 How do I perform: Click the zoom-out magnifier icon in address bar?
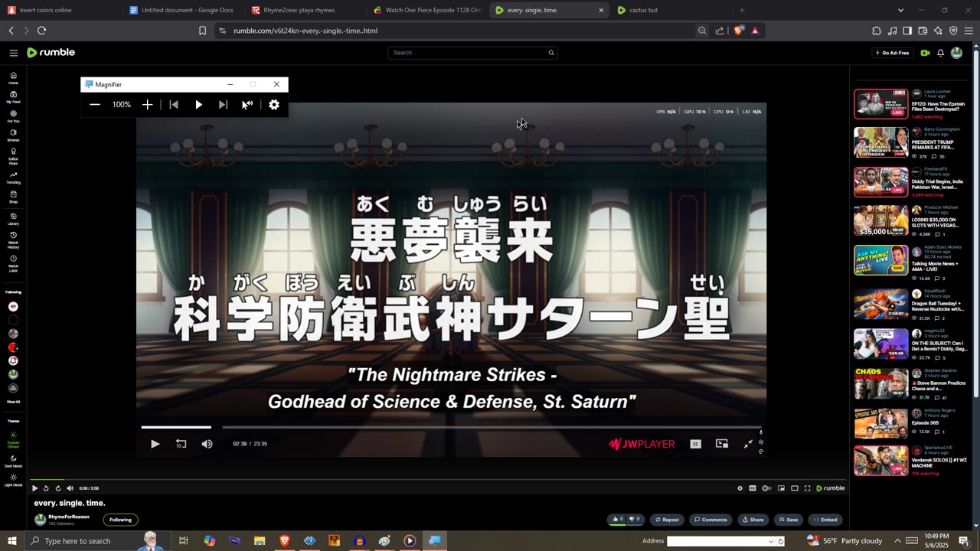[x=702, y=31]
